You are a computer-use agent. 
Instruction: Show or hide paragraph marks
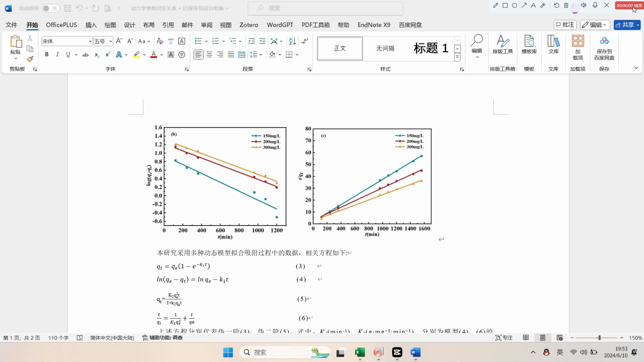click(305, 41)
